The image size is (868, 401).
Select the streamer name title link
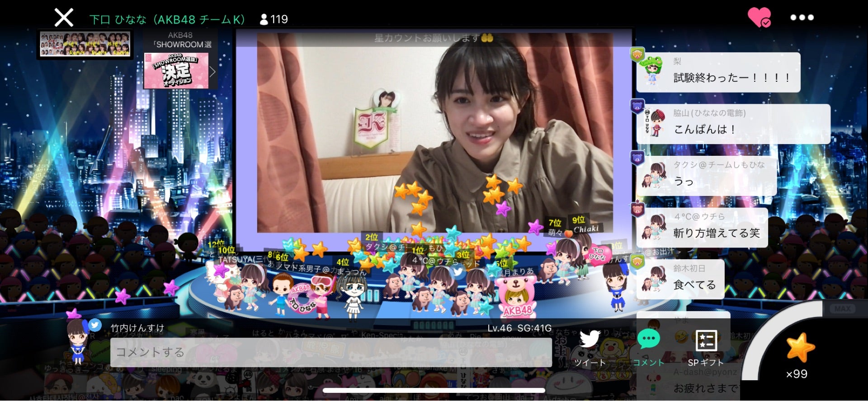click(x=167, y=19)
